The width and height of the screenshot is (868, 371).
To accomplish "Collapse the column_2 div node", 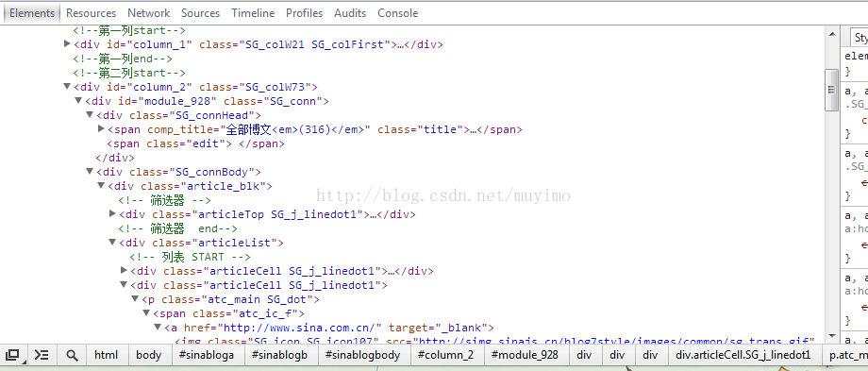I will coord(67,87).
